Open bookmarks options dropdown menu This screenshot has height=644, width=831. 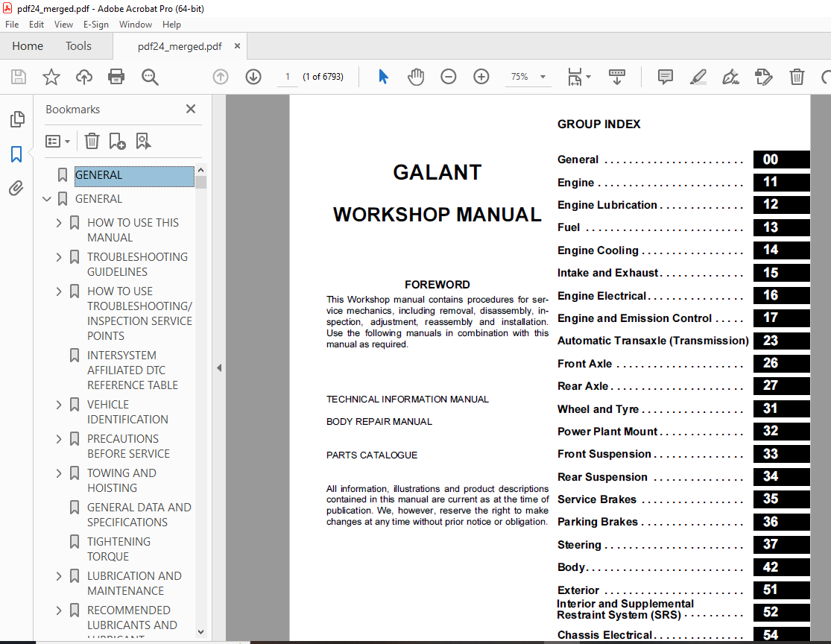tap(58, 141)
